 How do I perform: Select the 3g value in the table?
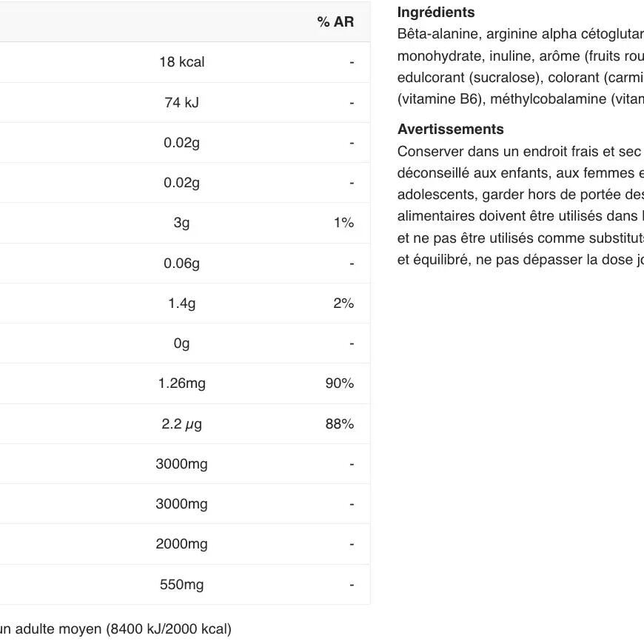[x=181, y=223]
